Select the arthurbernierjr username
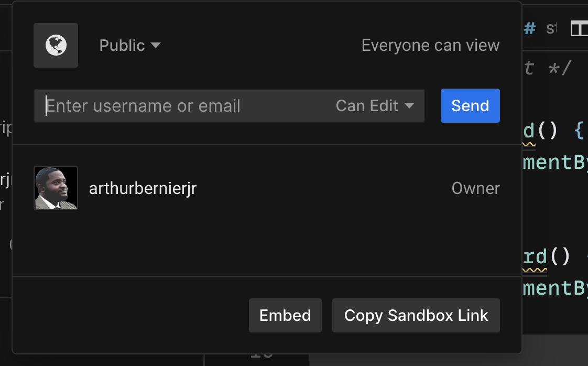The image size is (588, 366). click(143, 188)
